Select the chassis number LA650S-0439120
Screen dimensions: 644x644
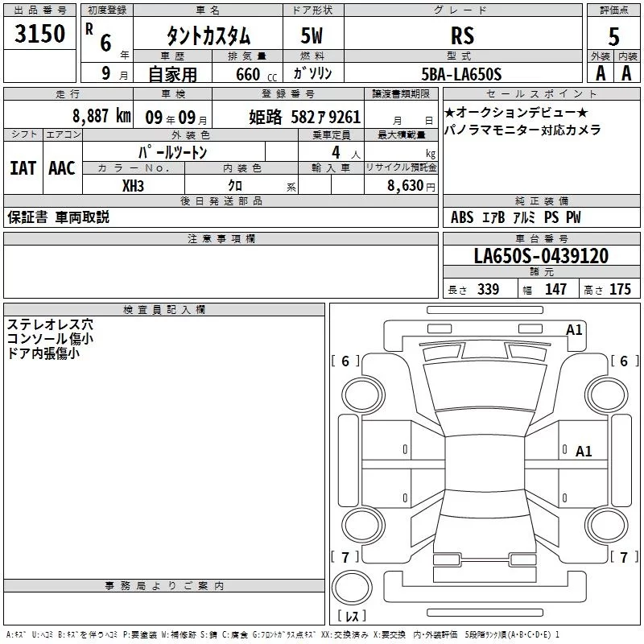tap(541, 256)
